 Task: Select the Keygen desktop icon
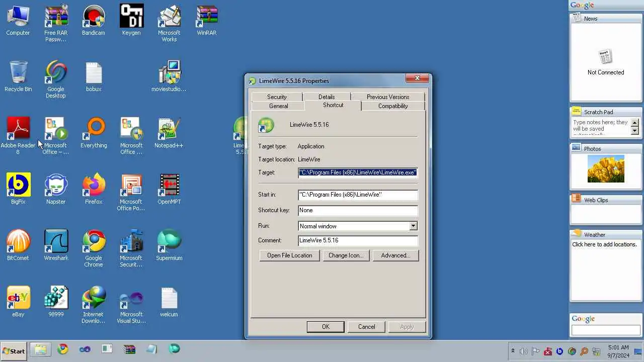(x=131, y=21)
